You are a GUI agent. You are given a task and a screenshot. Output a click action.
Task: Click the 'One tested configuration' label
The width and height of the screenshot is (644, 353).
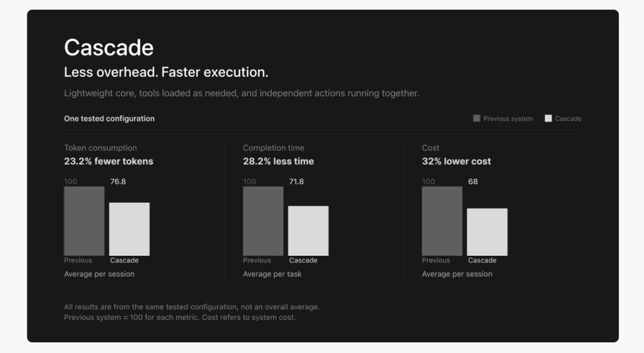pos(109,119)
